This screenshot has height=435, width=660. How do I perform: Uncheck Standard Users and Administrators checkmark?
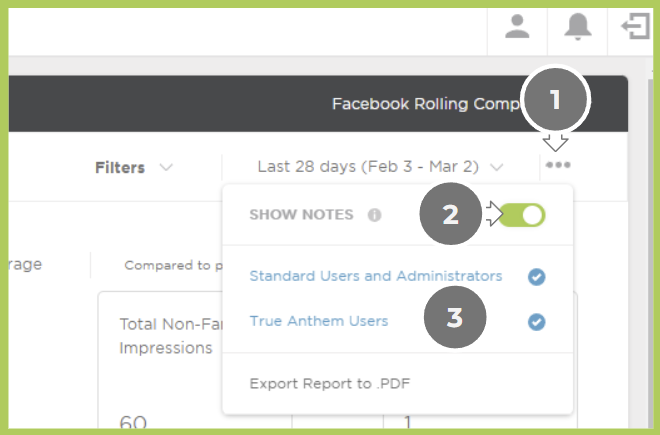pos(537,276)
